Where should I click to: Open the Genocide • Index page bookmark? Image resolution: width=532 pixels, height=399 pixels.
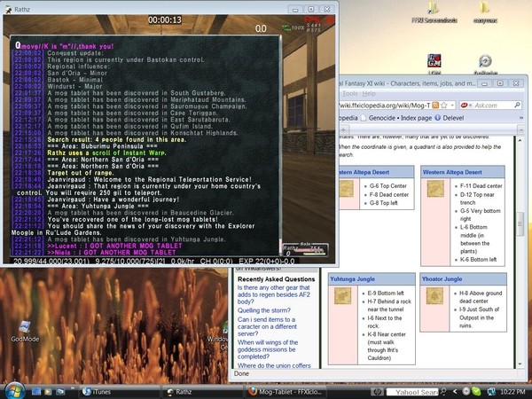(x=396, y=118)
